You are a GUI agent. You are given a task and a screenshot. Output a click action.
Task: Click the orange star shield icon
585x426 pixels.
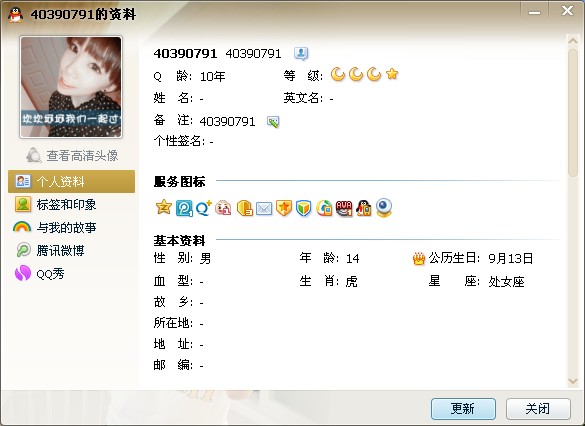[284, 208]
